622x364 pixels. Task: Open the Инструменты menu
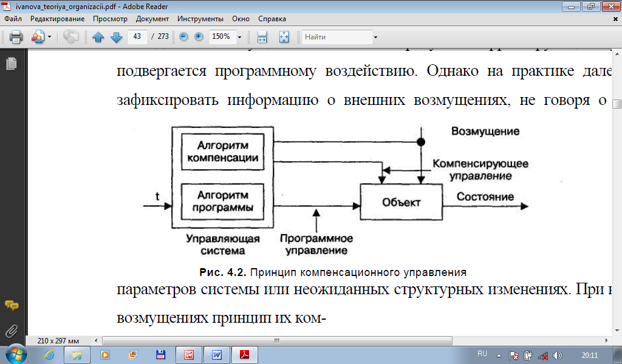coord(200,19)
